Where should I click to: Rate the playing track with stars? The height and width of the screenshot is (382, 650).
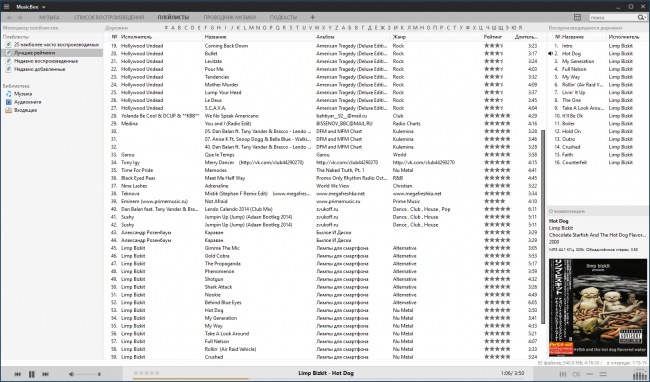147,373
